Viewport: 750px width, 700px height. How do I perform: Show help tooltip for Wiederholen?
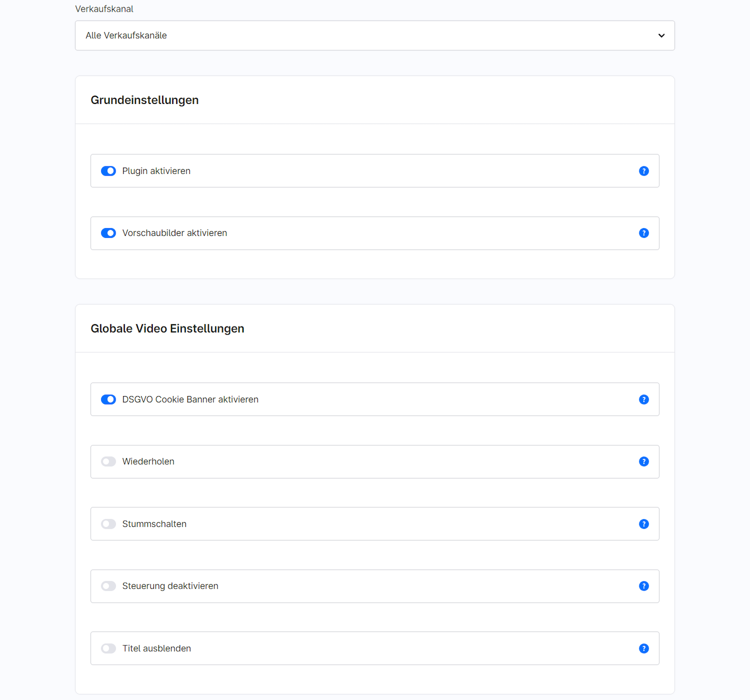[x=644, y=462]
